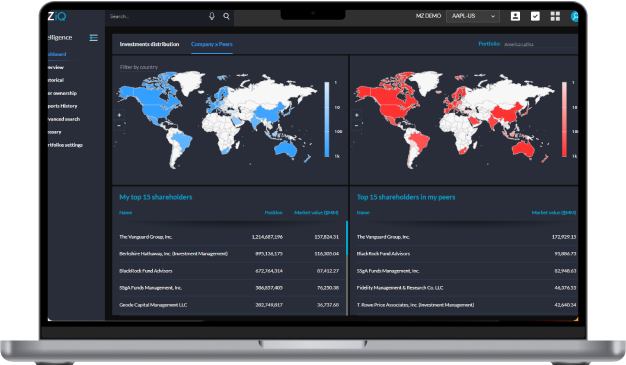Zoom in on the red peers map
Image resolution: width=626 pixels, height=365 pixels.
pos(357,115)
